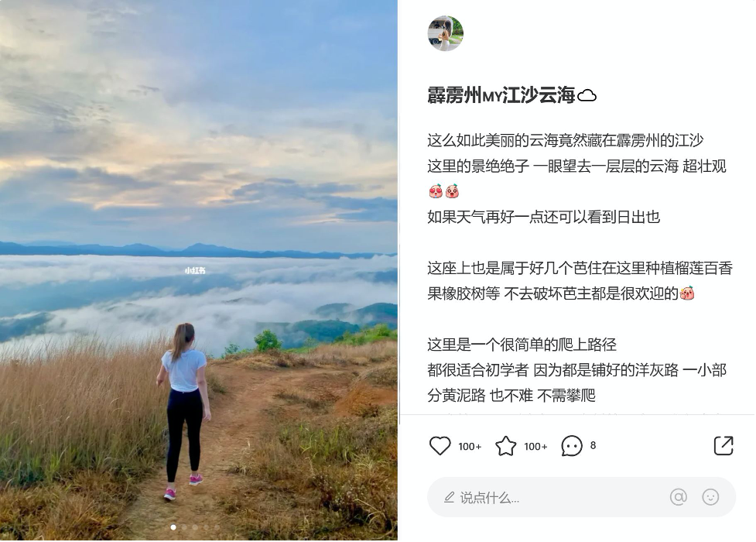This screenshot has width=756, height=542.
Task: Click the 说点什么 comment input field
Action: [581, 497]
